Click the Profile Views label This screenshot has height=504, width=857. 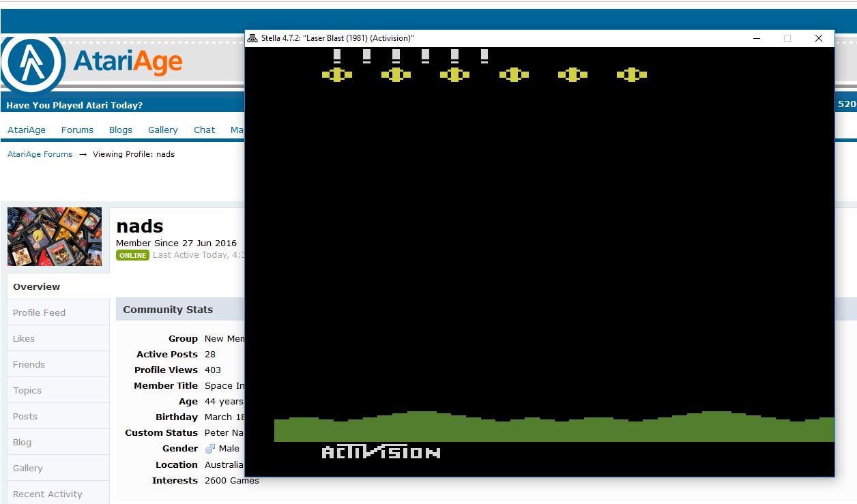166,370
